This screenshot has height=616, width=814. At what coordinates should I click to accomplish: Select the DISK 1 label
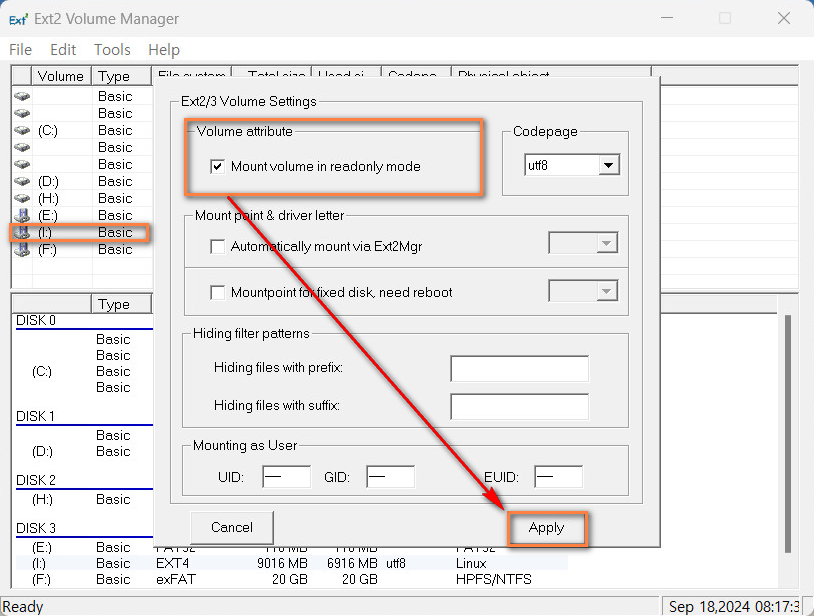click(x=35, y=417)
